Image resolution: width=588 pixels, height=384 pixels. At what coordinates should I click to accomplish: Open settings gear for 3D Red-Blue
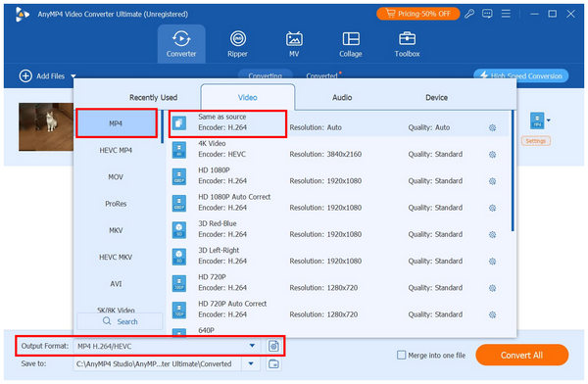pyautogui.click(x=492, y=235)
